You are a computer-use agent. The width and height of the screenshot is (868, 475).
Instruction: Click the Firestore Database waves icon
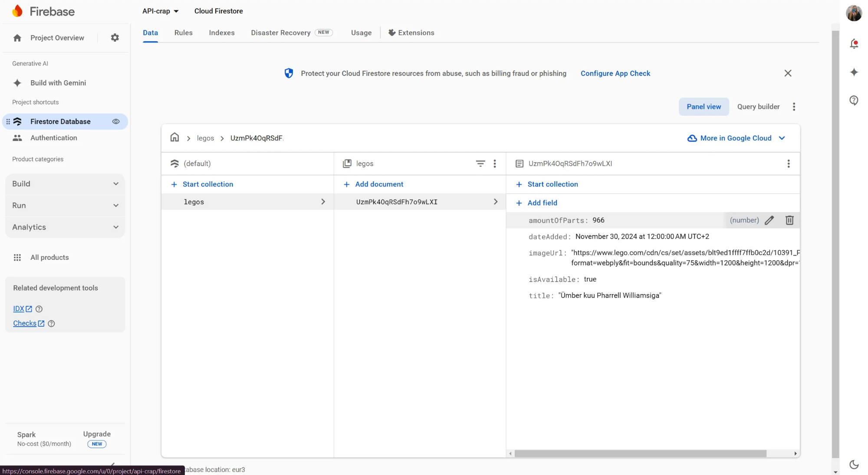point(17,121)
